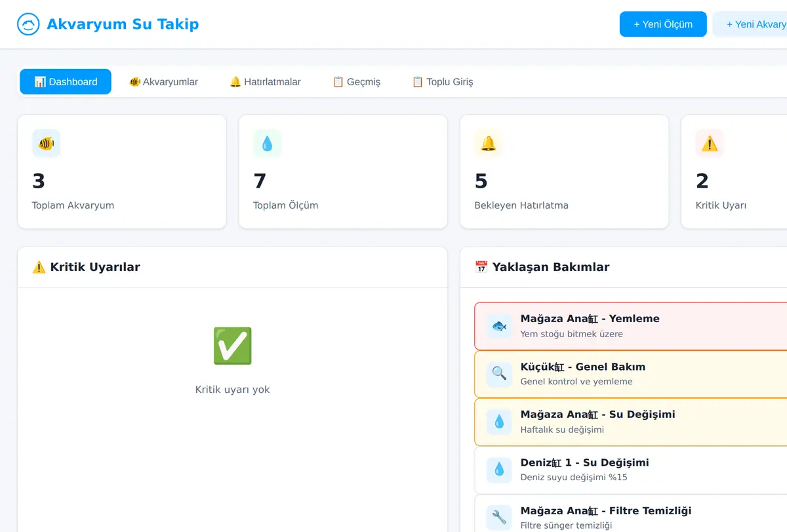This screenshot has height=532, width=787.
Task: Click the 'Haftalık su değişimi' text
Action: point(562,430)
